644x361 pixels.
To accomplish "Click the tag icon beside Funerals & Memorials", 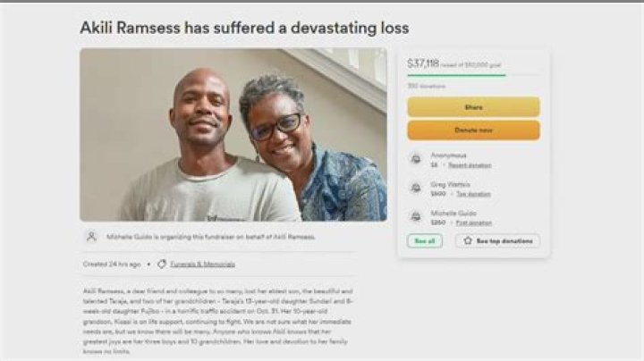I will (x=162, y=264).
